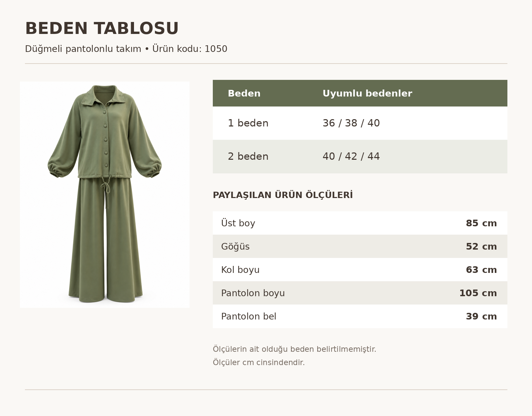Click the Uyumlu bedenler column header
Screen dimensions: 532x416
tap(367, 94)
